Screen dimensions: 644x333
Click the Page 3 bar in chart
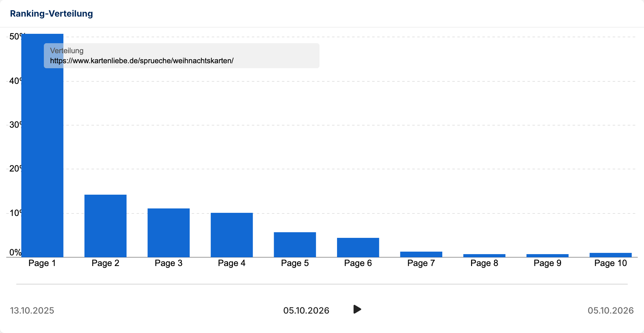[x=169, y=233]
